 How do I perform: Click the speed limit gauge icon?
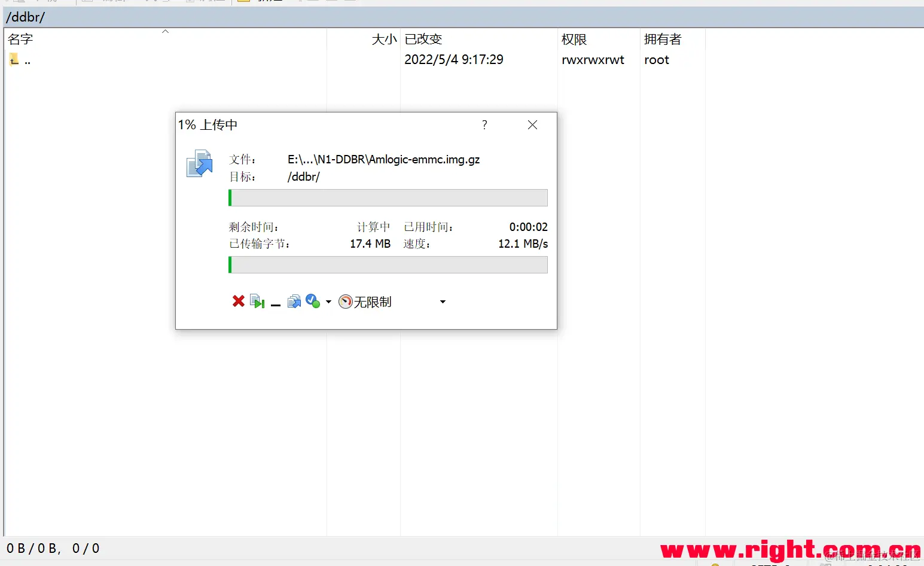(345, 302)
